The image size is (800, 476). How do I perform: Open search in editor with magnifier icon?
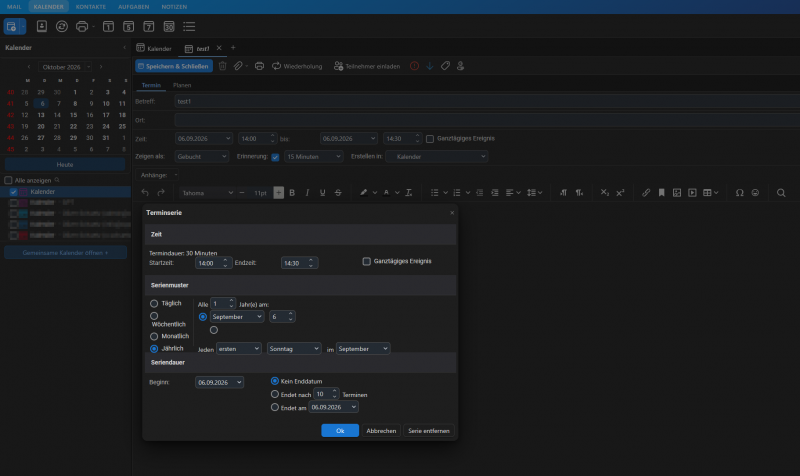click(x=781, y=192)
